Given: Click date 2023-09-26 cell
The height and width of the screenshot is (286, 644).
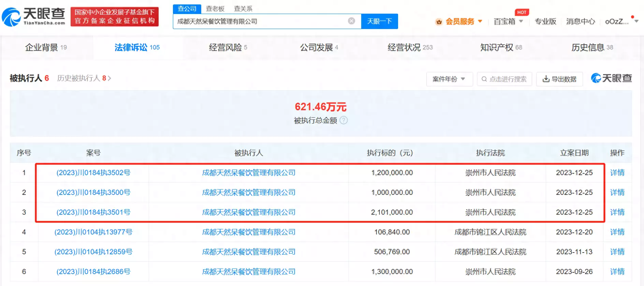Looking at the screenshot, I should point(574,272).
